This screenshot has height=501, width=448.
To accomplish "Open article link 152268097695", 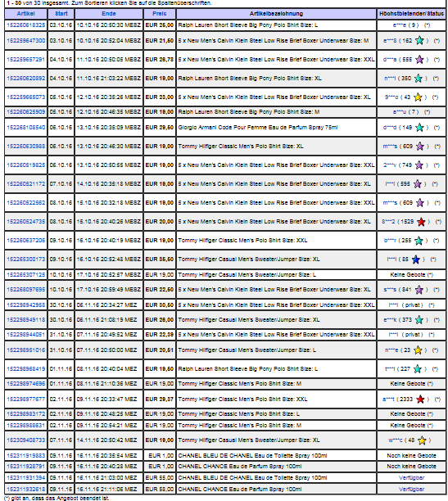I will [x=26, y=290].
